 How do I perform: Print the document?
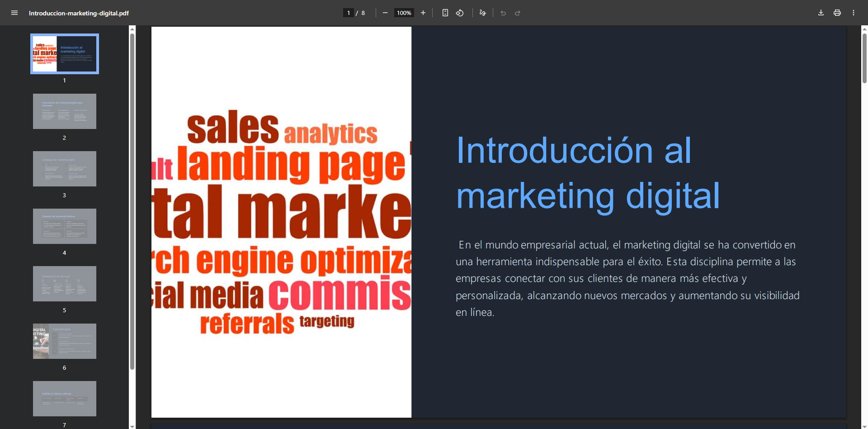[x=837, y=13]
